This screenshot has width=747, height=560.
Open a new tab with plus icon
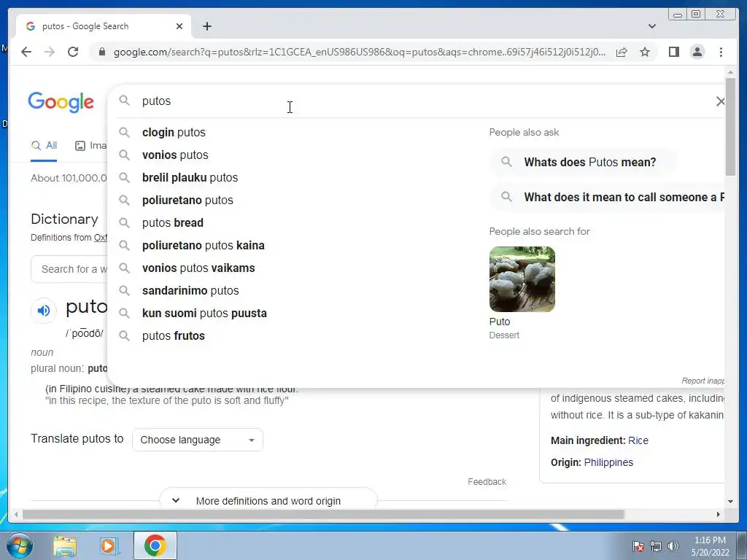(206, 26)
